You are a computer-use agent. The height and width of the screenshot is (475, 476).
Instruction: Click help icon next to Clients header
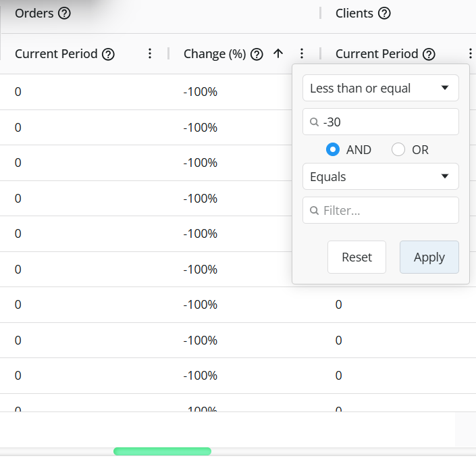pyautogui.click(x=384, y=14)
